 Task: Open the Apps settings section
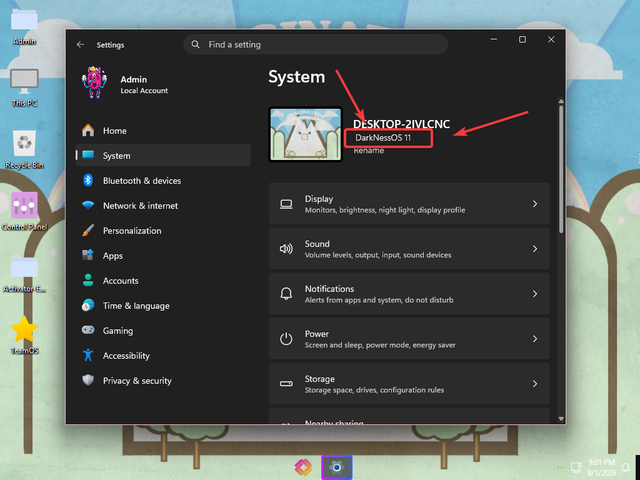163,256
